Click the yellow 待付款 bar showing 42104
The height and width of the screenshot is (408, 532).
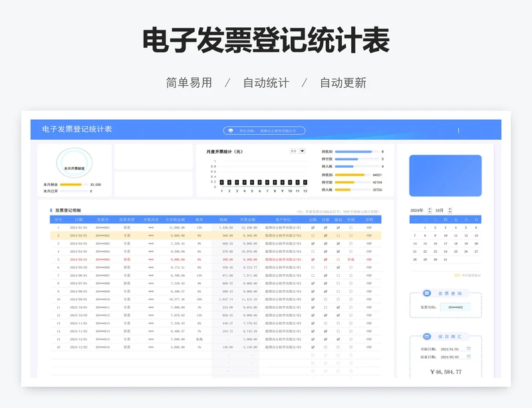point(344,182)
